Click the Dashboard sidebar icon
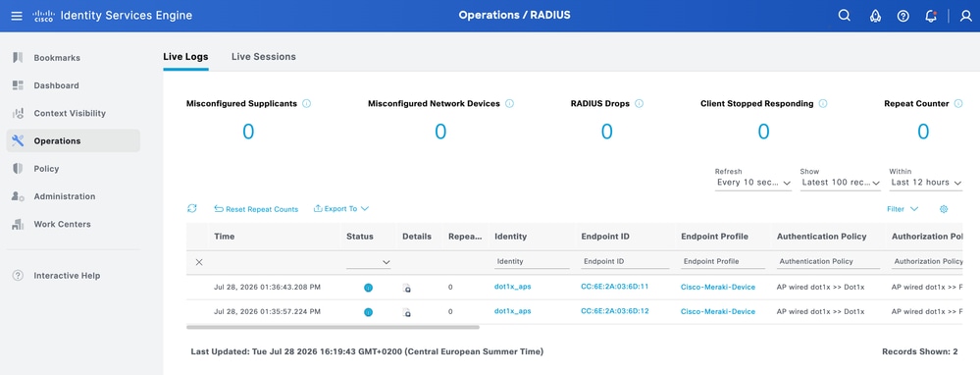Screen dimensions: 980x375 18,85
